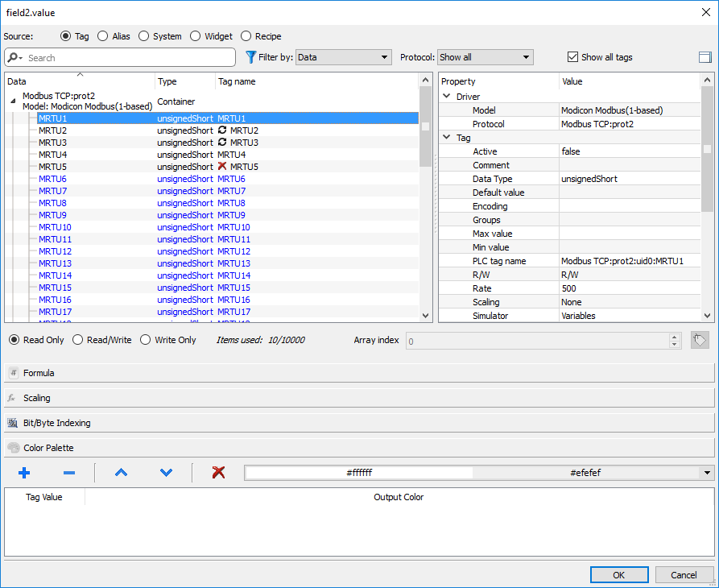Open the Protocol dropdown
The height and width of the screenshot is (588, 719).
[486, 57]
